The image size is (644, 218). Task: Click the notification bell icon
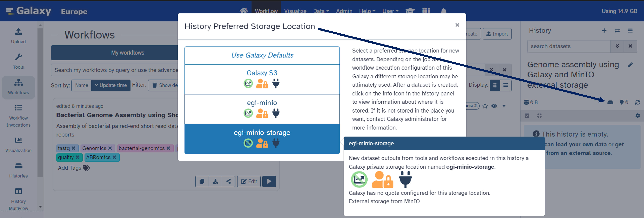[x=444, y=11]
